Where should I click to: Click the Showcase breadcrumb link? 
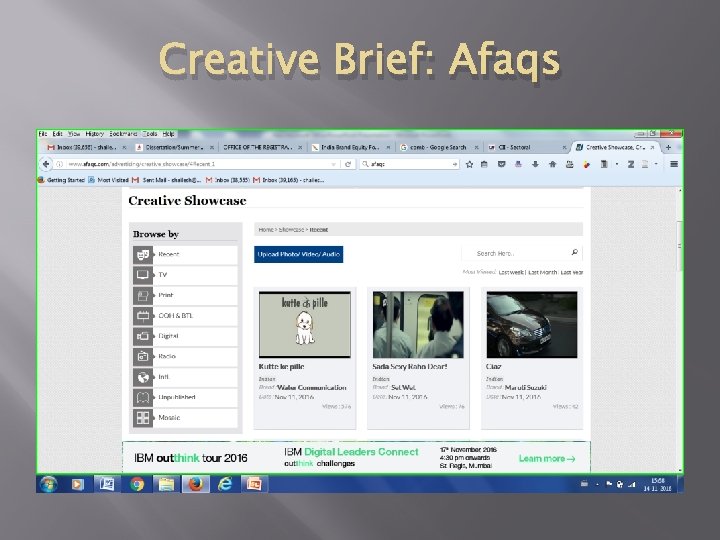tap(291, 230)
